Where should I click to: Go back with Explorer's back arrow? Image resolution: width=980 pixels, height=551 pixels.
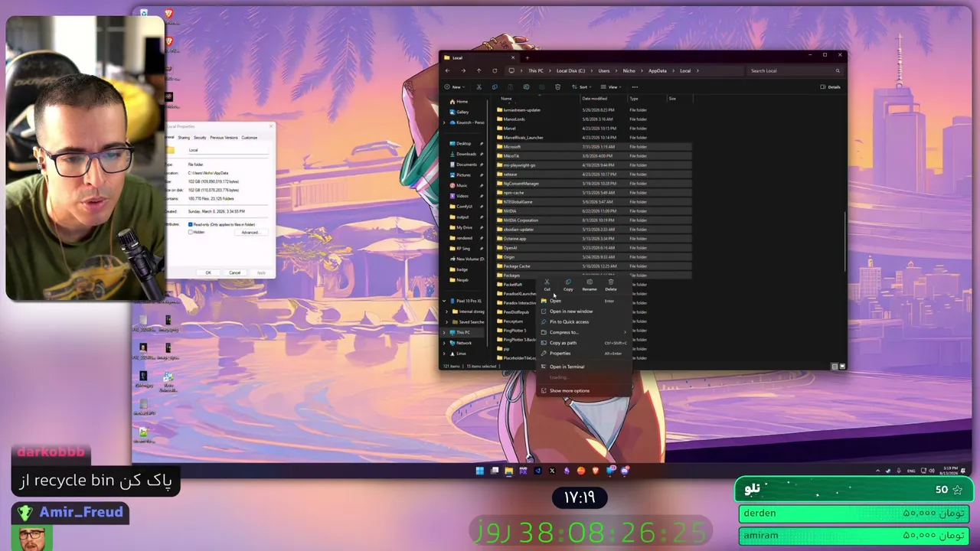448,70
